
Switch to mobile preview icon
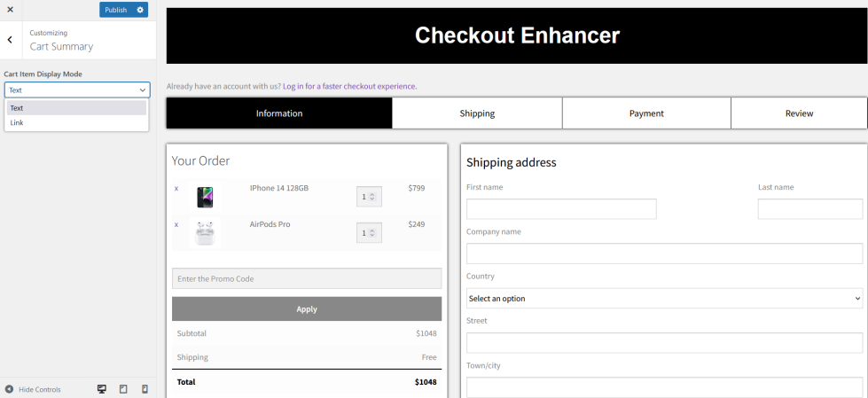pos(145,389)
